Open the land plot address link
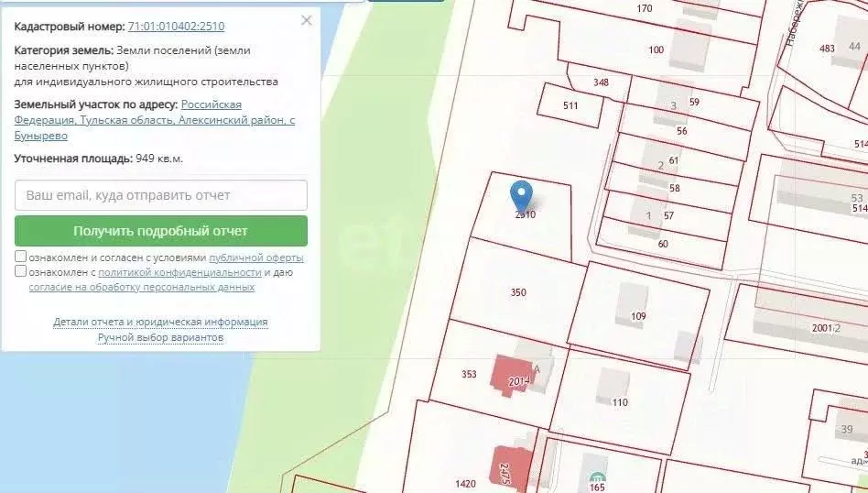Screen dimensions: 868x493 155,120
